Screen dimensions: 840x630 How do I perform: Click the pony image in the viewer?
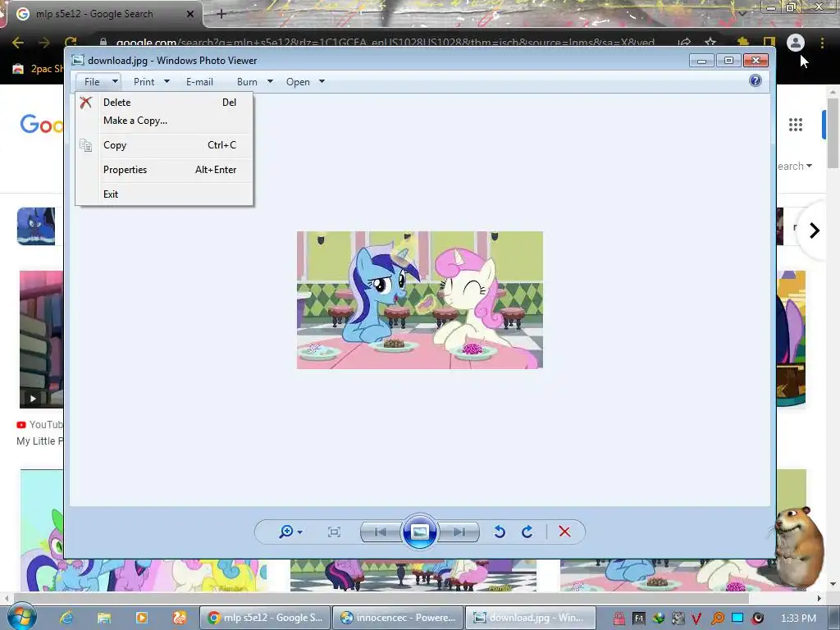(420, 300)
